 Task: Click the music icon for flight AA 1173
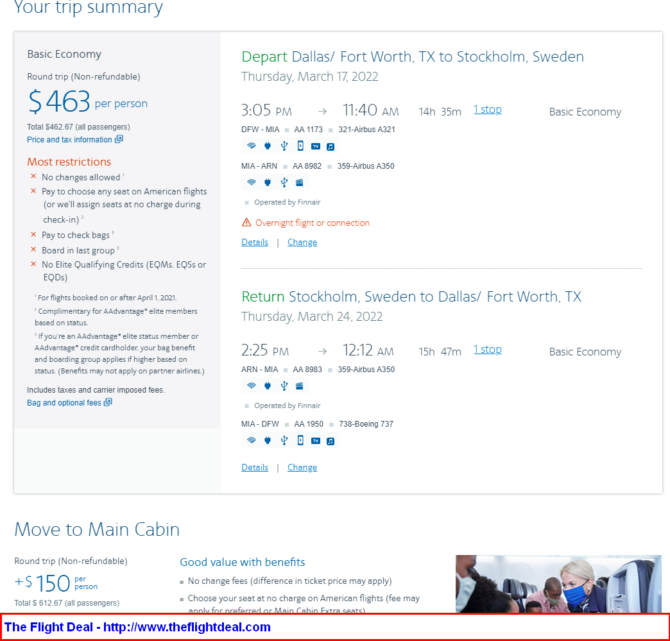330,147
